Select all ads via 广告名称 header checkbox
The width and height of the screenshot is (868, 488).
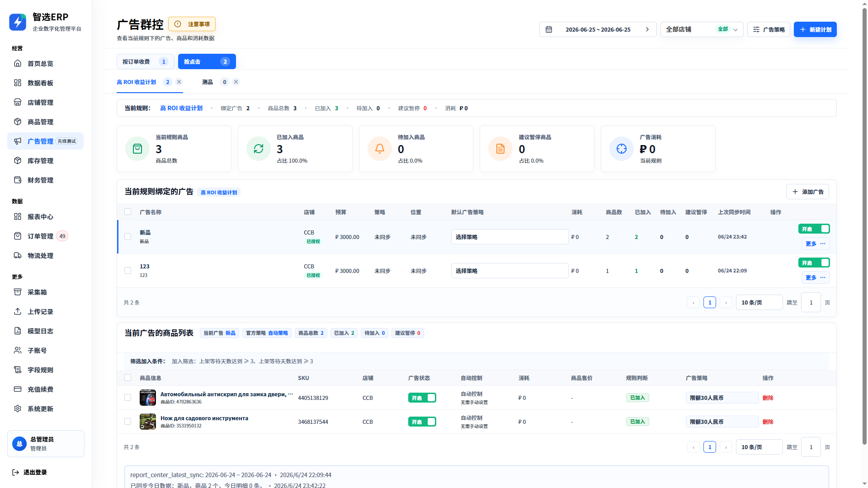[127, 212]
